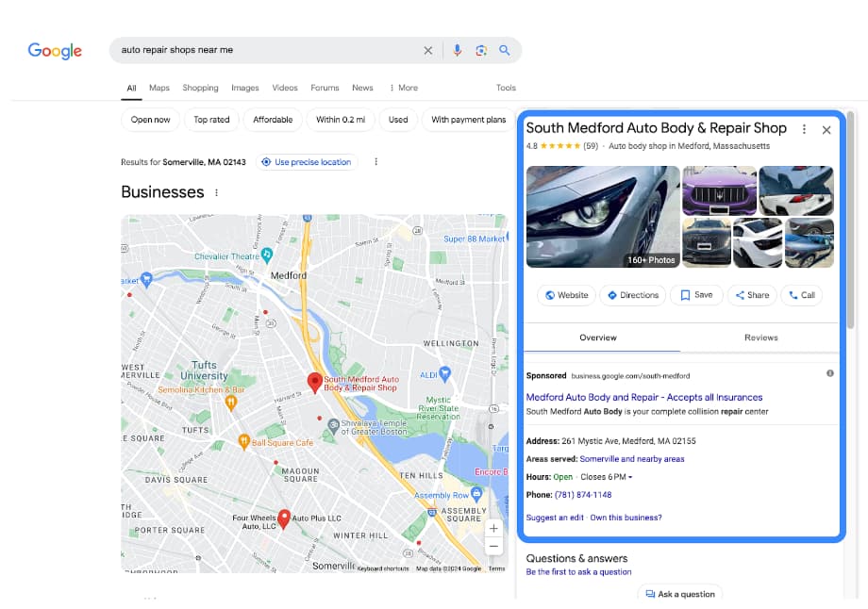The height and width of the screenshot is (609, 868).
Task: Click the Assembly Row map marker
Action: [x=476, y=493]
